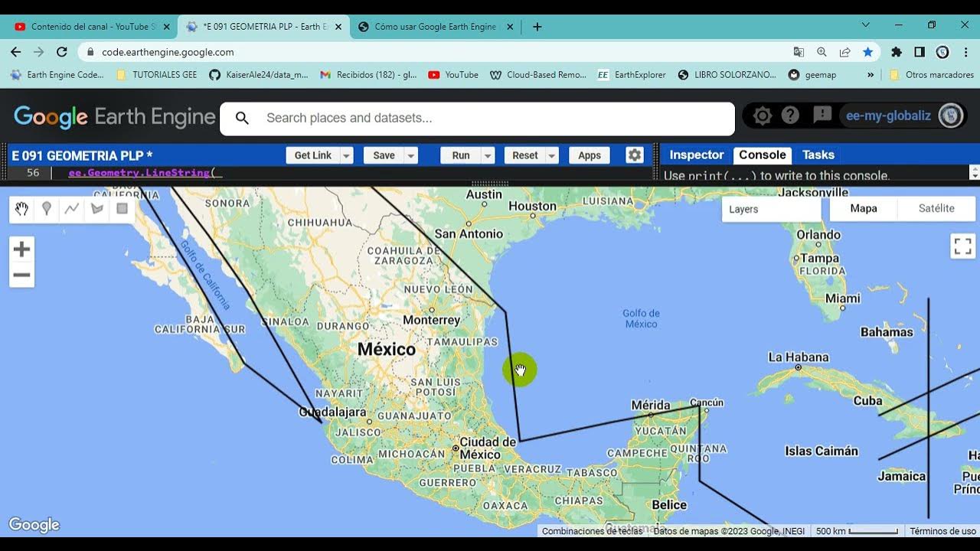This screenshot has width=980, height=551.
Task: Open code editor settings gear
Action: point(635,155)
